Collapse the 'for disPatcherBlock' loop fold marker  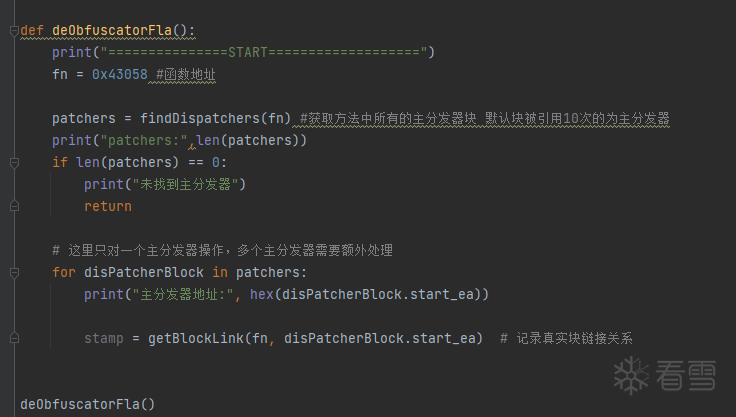point(14,272)
